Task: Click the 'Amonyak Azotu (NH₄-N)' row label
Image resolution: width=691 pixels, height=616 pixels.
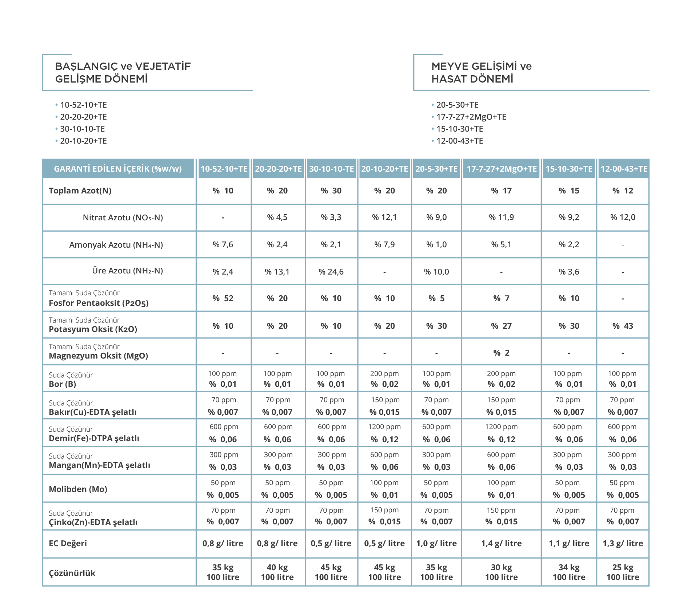Action: 116,245
